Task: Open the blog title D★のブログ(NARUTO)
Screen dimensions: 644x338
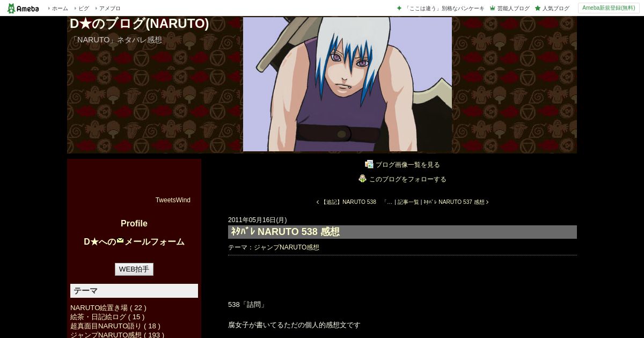Action: click(x=140, y=24)
